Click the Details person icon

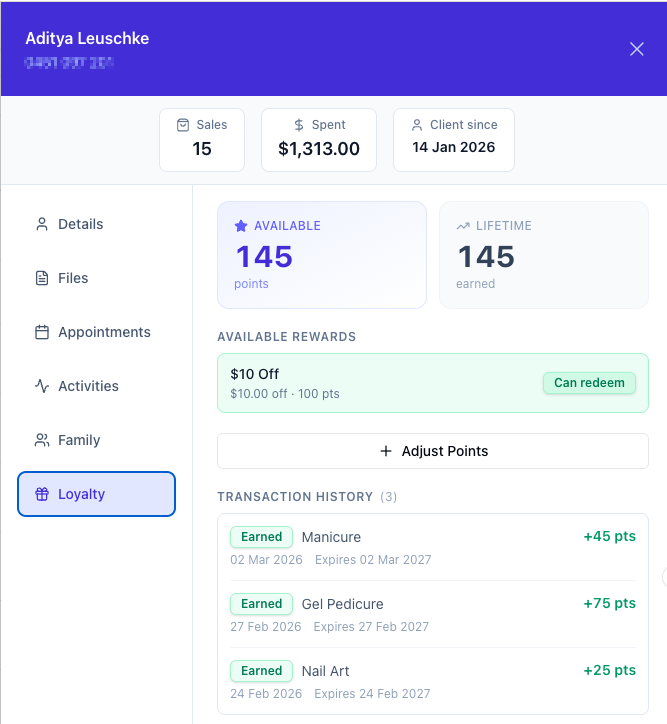click(42, 224)
